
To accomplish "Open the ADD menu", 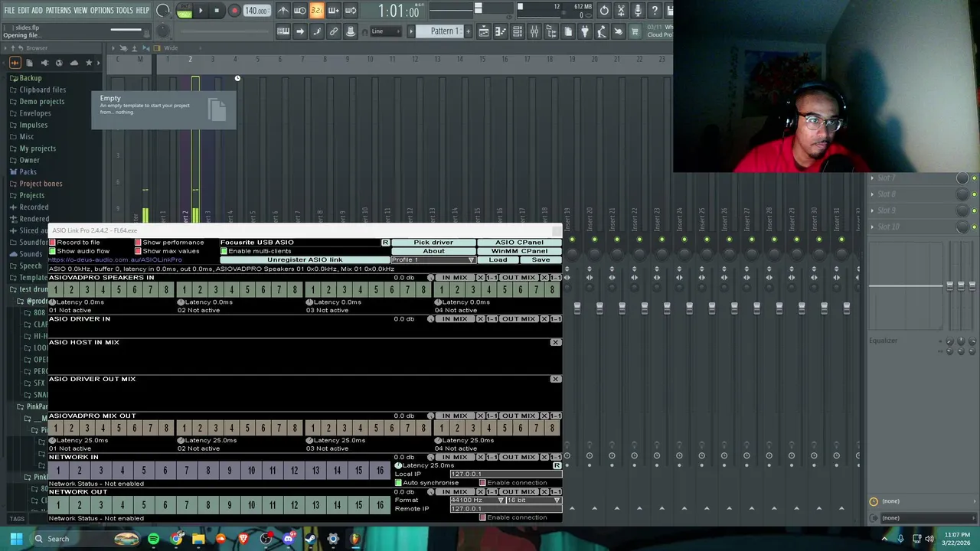I will pyautogui.click(x=37, y=10).
